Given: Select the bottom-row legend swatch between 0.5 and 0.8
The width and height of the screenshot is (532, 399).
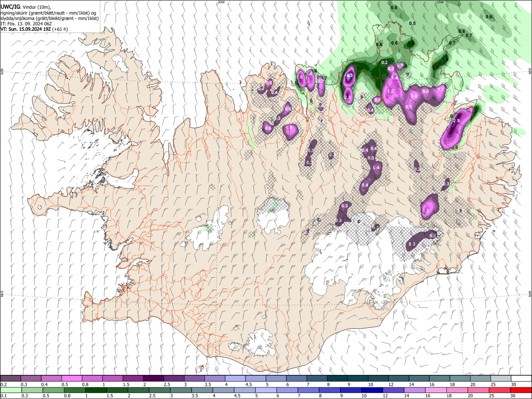Looking at the screenshot, I should click(53, 390).
